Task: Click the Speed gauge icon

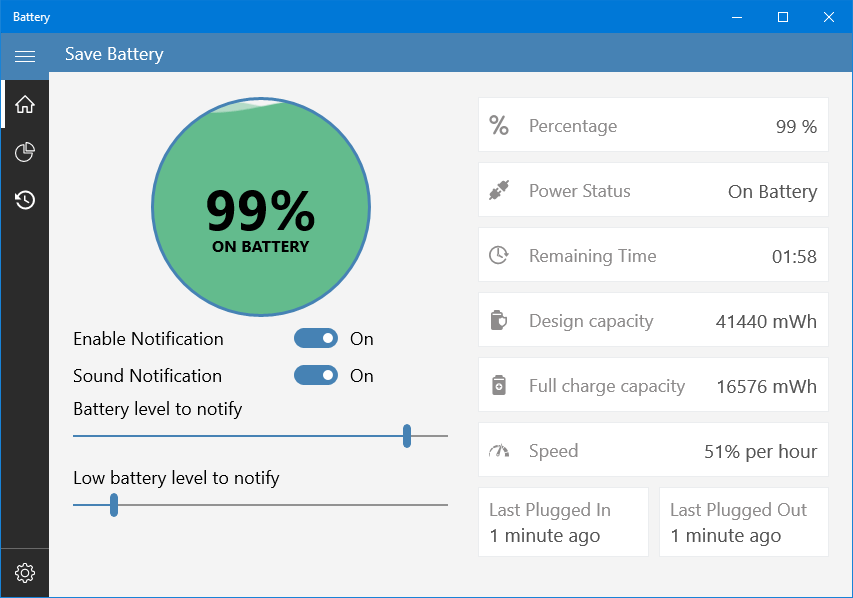Action: 498,451
